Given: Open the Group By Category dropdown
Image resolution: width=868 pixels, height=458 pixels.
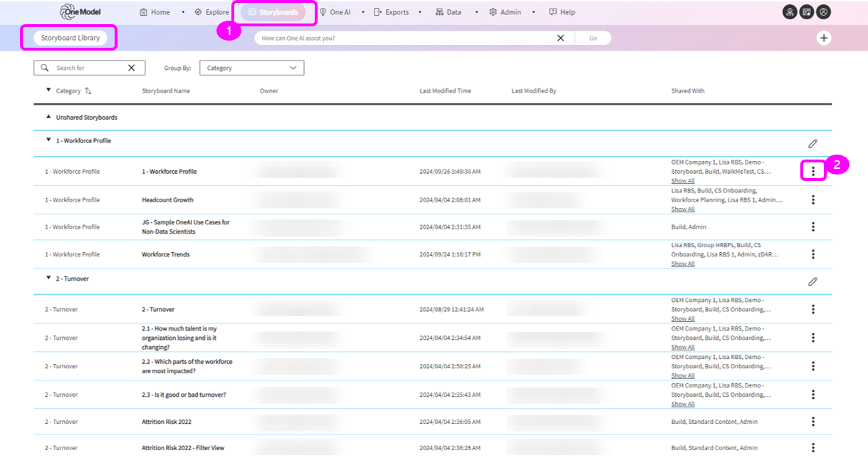Looking at the screenshot, I should (x=251, y=68).
